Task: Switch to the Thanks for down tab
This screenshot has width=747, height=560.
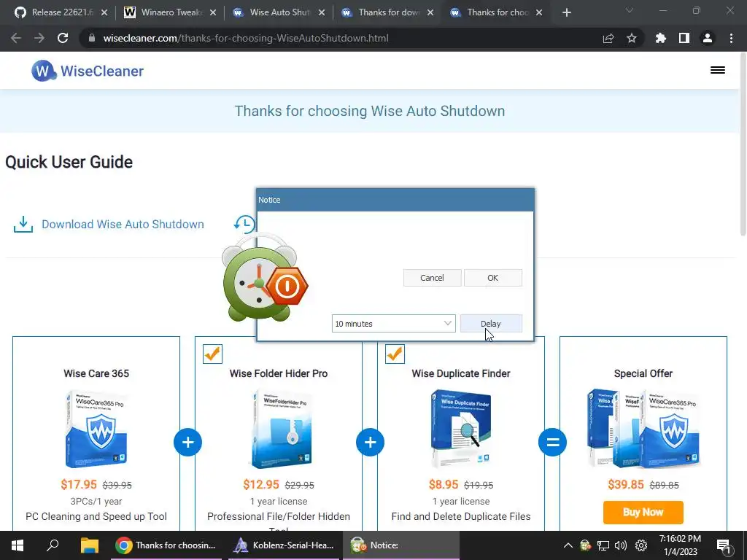Action: click(388, 12)
